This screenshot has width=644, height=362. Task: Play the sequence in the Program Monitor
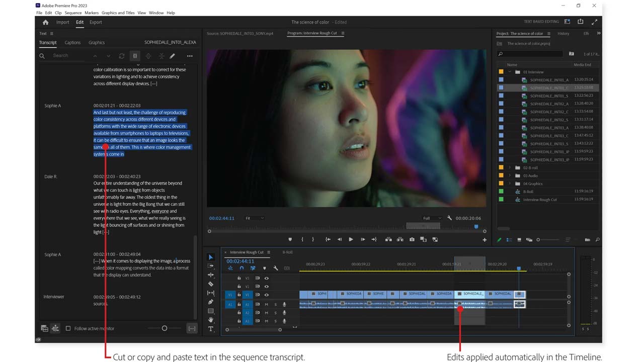tap(351, 239)
